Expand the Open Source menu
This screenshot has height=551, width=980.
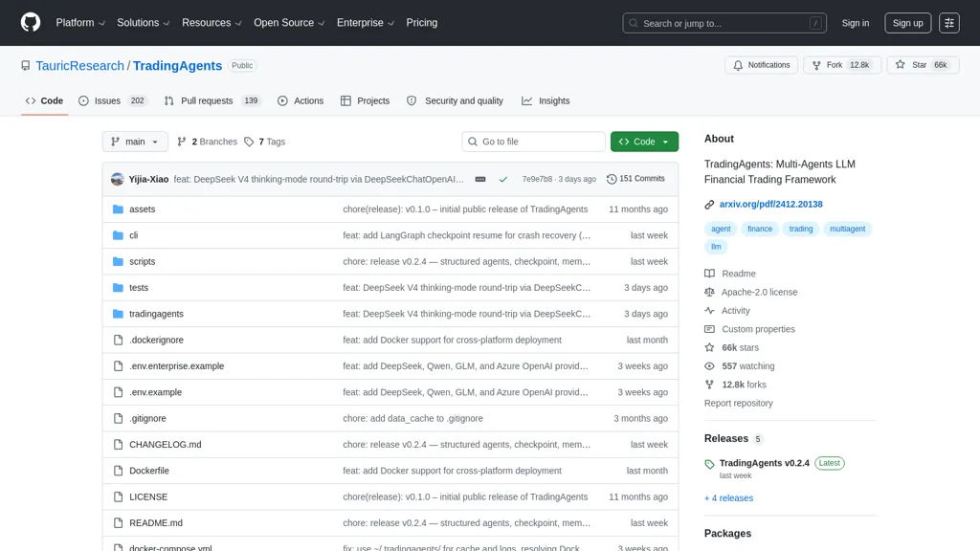click(289, 23)
